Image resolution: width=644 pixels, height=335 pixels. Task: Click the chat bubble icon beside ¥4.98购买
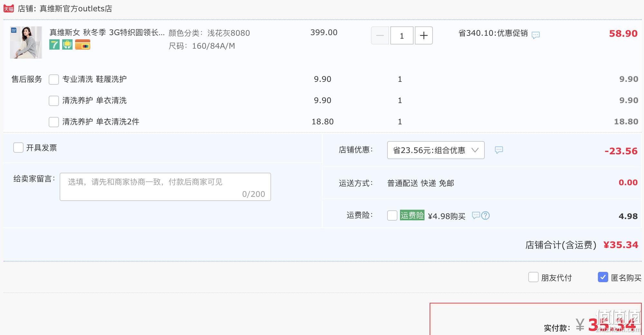tap(476, 215)
